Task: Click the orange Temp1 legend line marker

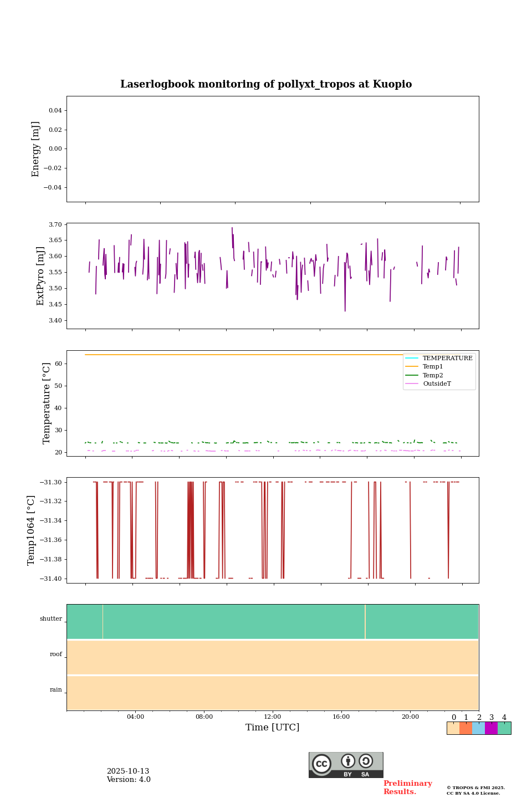Action: (412, 367)
